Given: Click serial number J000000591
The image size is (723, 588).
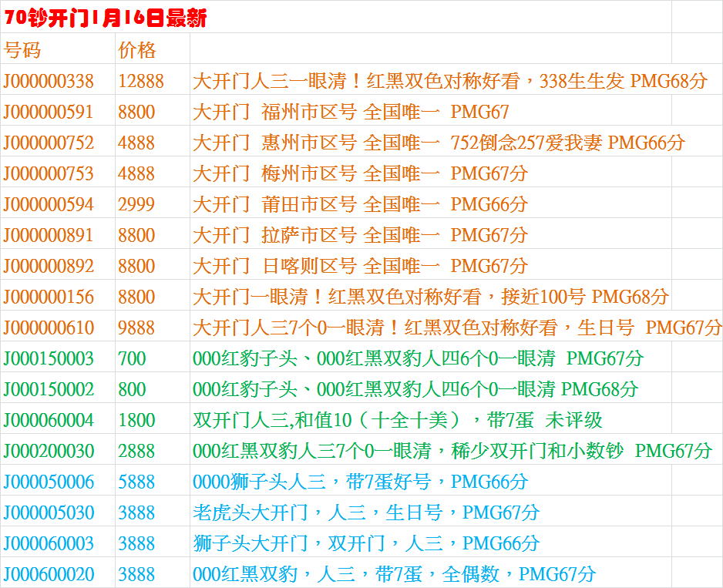Looking at the screenshot, I should 49,112.
